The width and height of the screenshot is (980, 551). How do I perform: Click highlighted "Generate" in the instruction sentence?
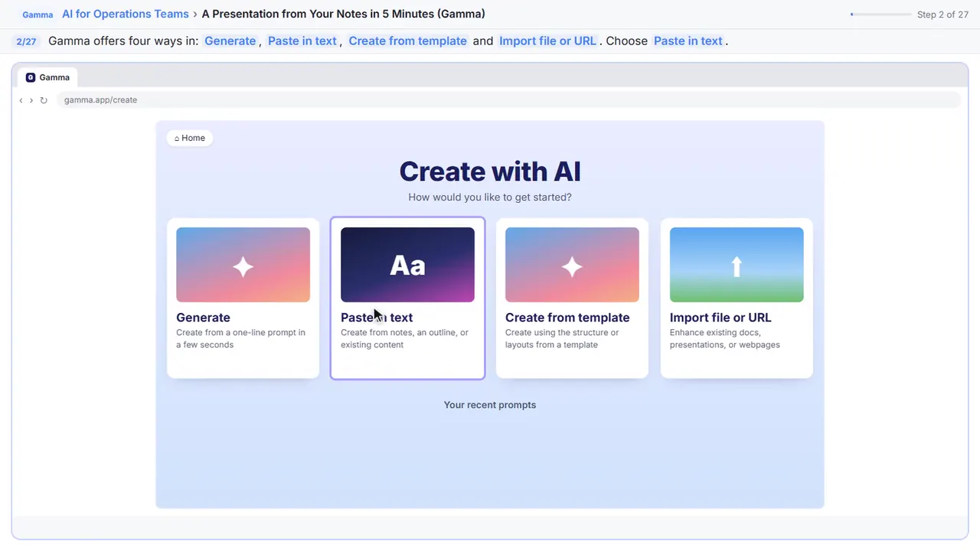click(230, 41)
